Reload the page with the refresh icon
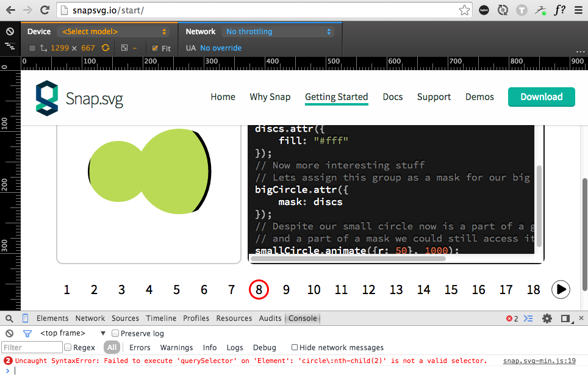This screenshot has height=385, width=588. (x=45, y=10)
